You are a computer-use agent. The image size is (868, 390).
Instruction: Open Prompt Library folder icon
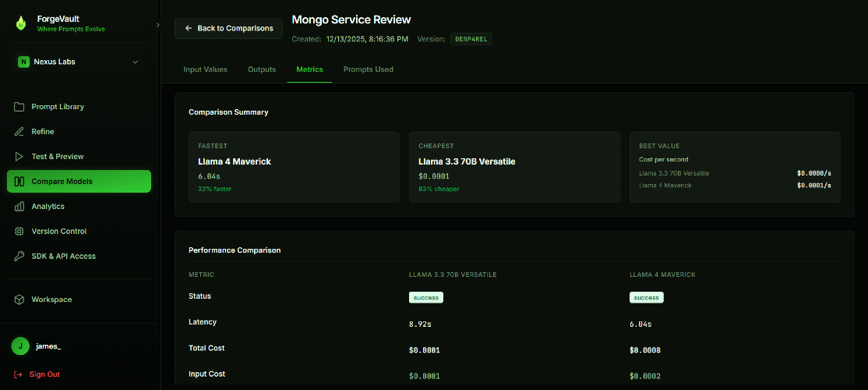click(x=19, y=107)
